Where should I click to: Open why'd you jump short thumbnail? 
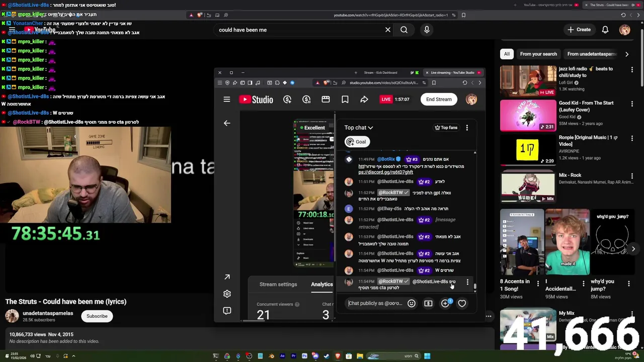coord(612,242)
